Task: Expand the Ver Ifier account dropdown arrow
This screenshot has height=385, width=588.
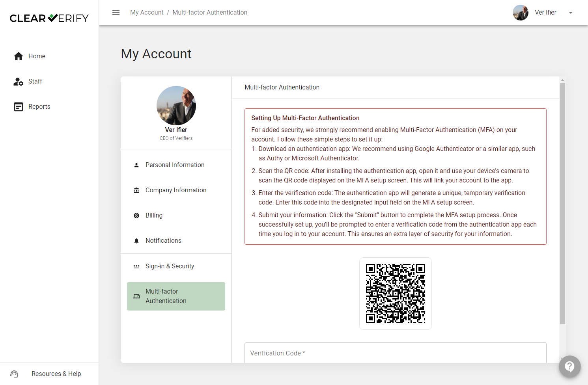Action: (571, 13)
